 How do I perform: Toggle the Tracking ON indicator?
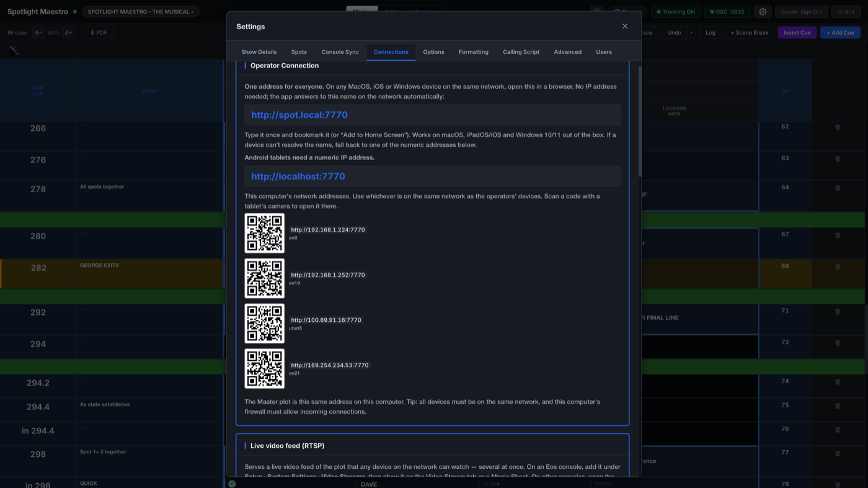pyautogui.click(x=676, y=12)
